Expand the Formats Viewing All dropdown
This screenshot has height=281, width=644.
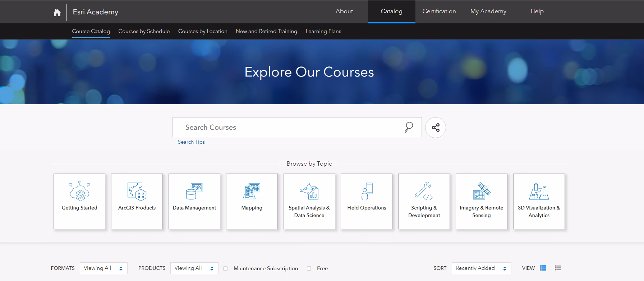[x=103, y=268]
